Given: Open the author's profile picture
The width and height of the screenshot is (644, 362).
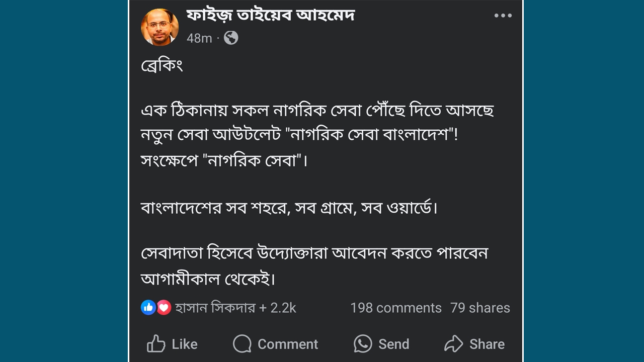Looking at the screenshot, I should pyautogui.click(x=159, y=27).
